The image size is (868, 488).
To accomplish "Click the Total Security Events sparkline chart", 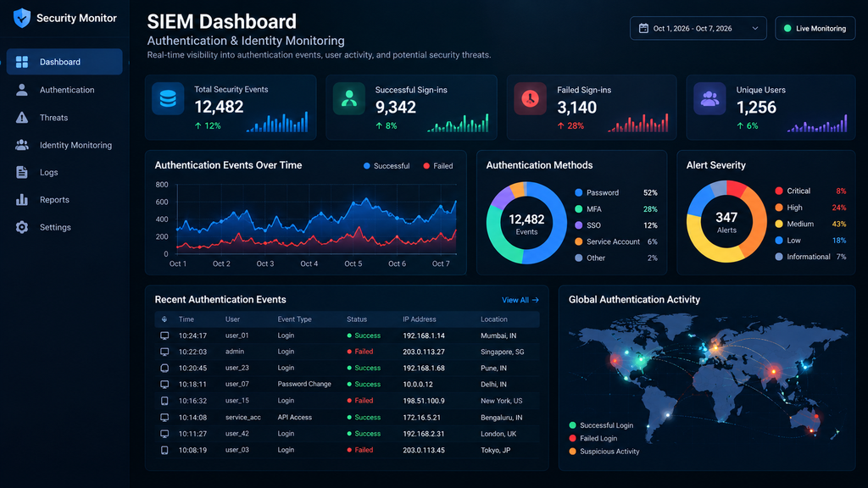I will click(277, 122).
